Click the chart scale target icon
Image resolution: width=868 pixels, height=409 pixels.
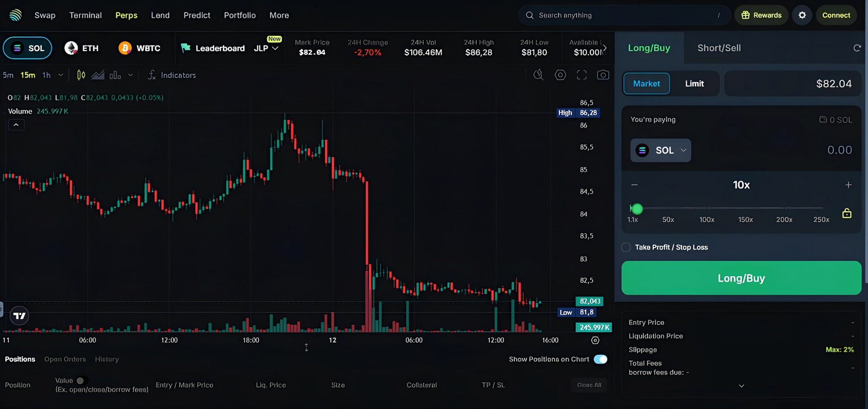[595, 340]
